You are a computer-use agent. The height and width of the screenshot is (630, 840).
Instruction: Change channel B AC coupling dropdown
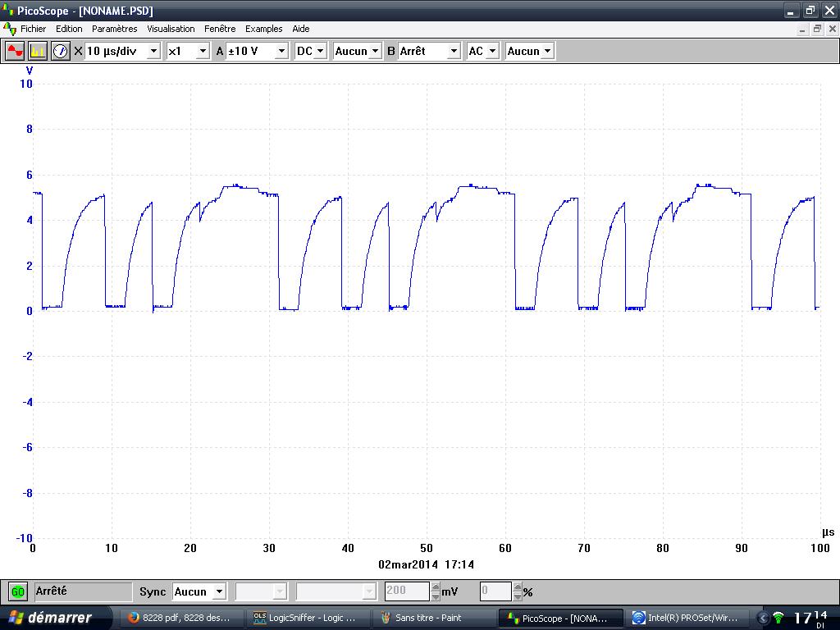coord(493,52)
